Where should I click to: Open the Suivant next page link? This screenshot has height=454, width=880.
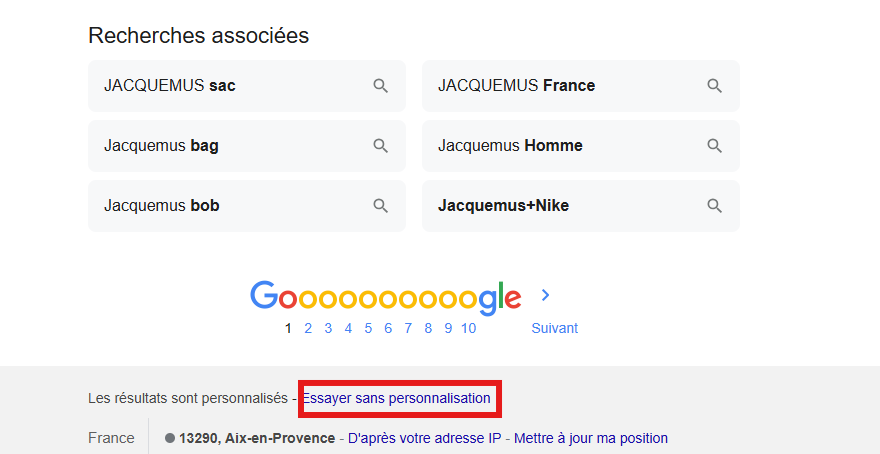click(x=554, y=328)
